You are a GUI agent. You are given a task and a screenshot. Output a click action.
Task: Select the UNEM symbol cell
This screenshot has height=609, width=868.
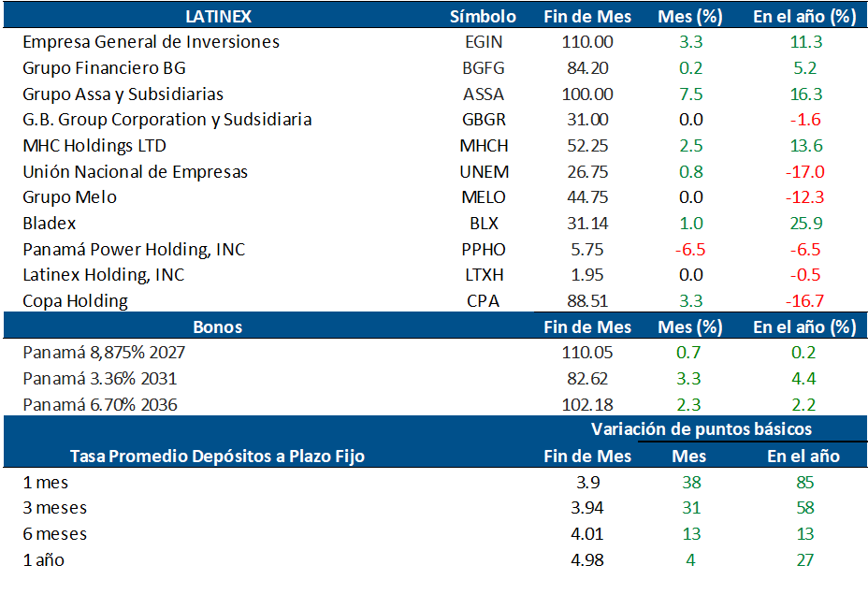click(x=484, y=171)
